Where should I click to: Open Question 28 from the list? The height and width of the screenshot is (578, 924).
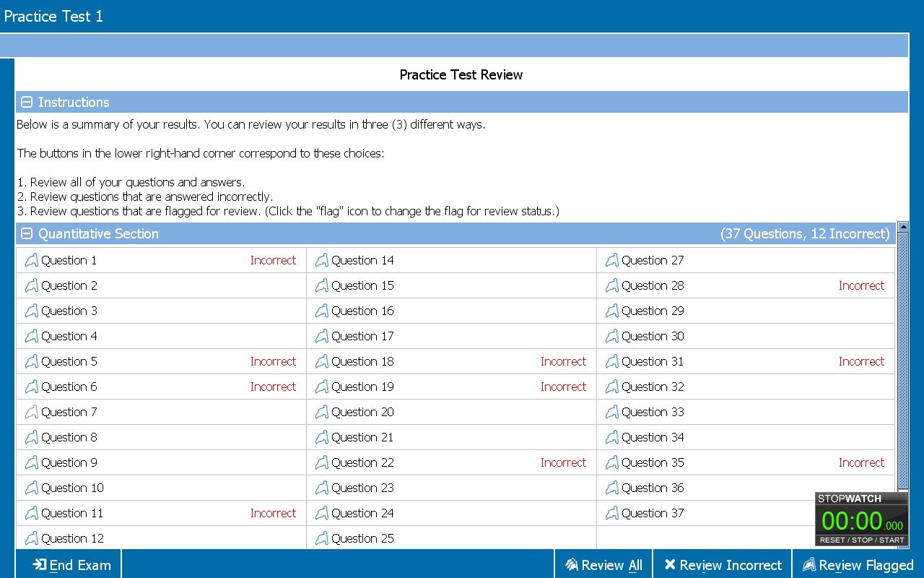[x=653, y=285]
